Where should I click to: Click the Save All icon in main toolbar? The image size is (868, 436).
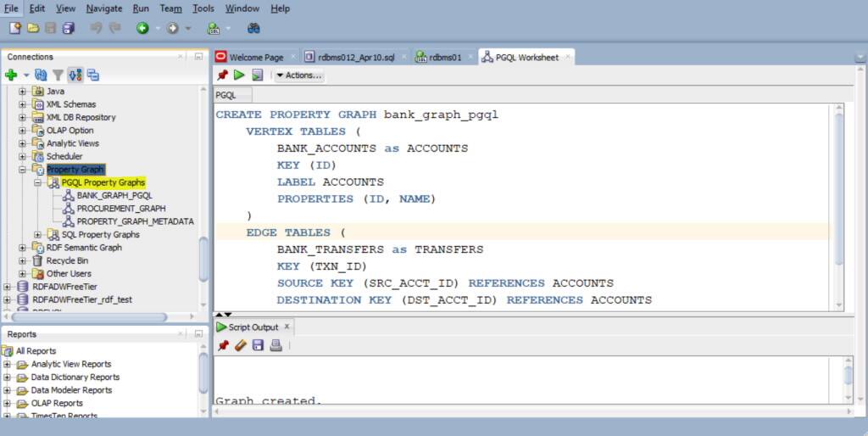[x=69, y=28]
